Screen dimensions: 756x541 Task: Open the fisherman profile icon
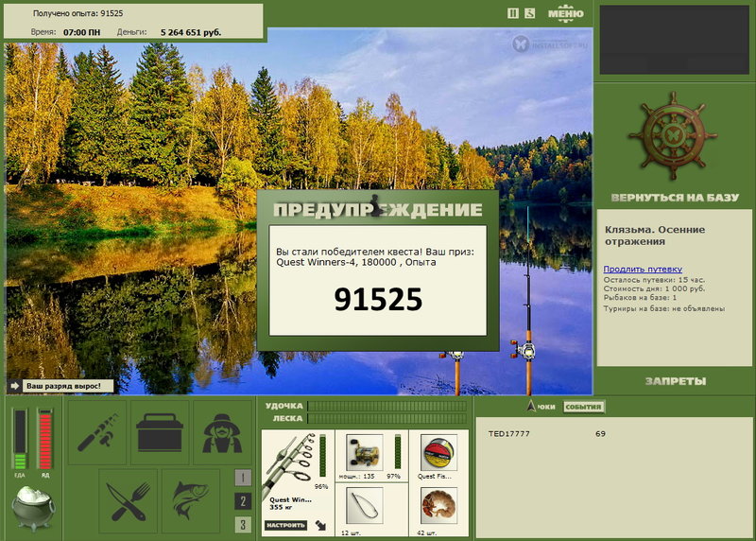click(222, 432)
